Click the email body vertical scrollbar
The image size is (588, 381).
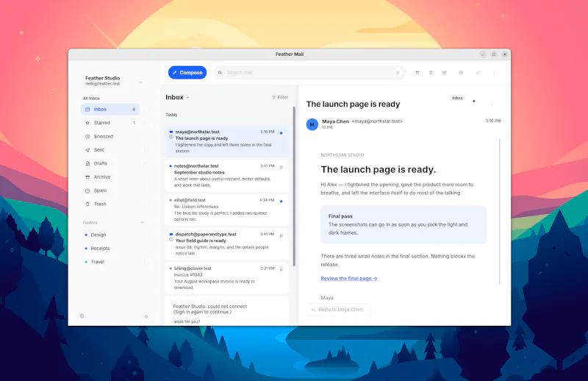coord(500,212)
